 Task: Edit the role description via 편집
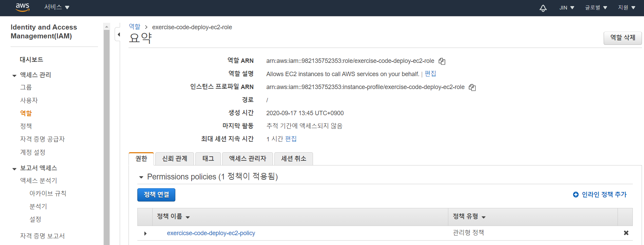click(430, 74)
